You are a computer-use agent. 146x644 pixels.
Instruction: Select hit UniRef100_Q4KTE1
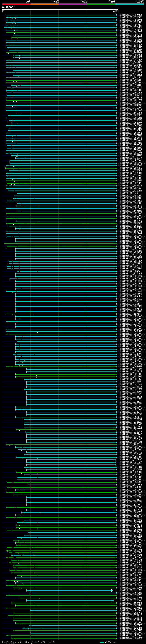point(131,201)
